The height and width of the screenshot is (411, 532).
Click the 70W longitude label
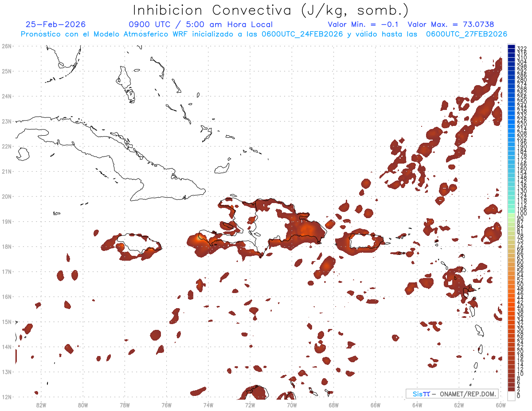[x=292, y=405]
